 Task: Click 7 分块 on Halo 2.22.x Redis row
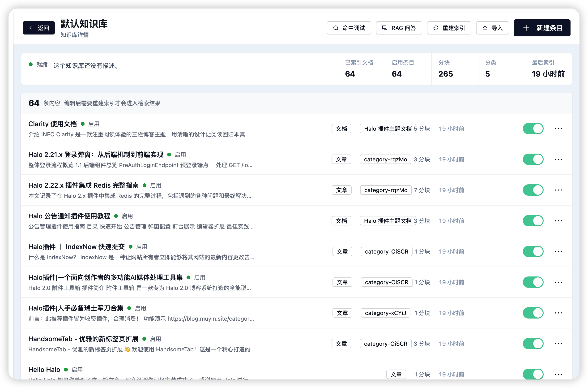422,190
